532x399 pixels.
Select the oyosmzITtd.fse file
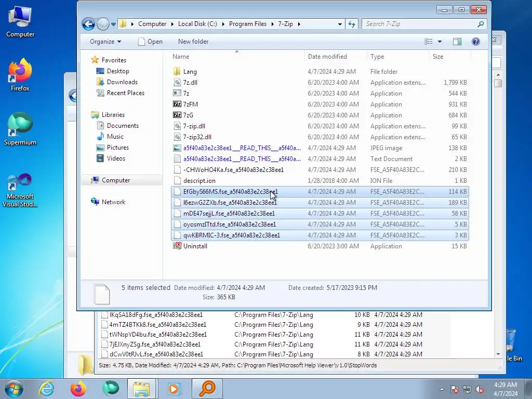click(320, 224)
